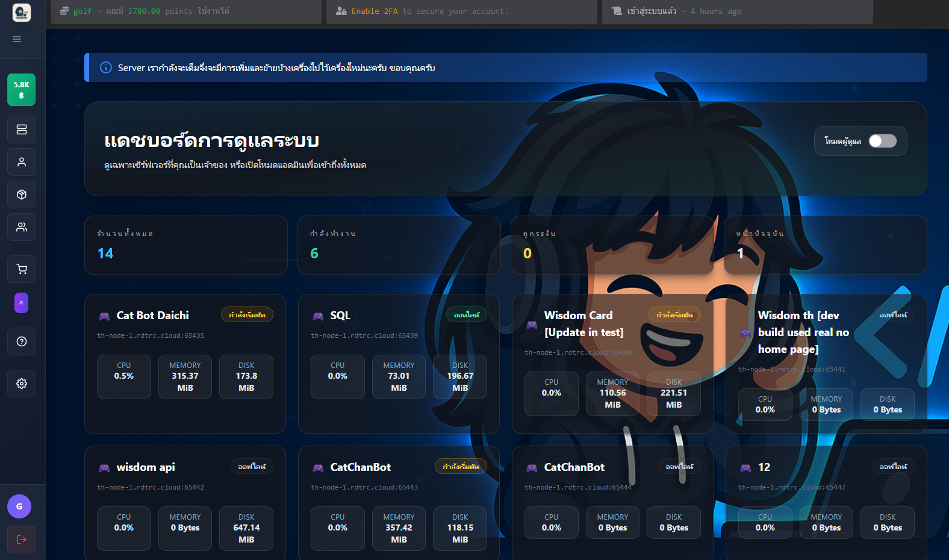Click Enable 2FA link in top bar

coord(374,11)
